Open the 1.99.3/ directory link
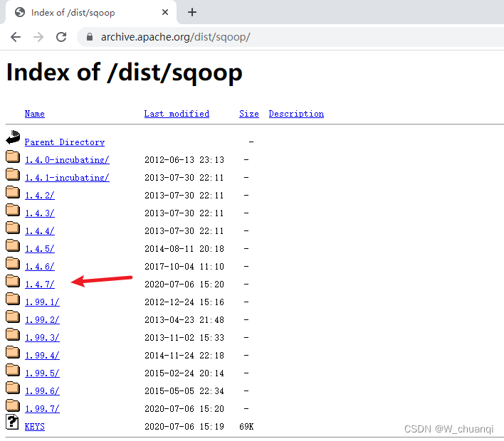504x441 pixels. coord(42,338)
